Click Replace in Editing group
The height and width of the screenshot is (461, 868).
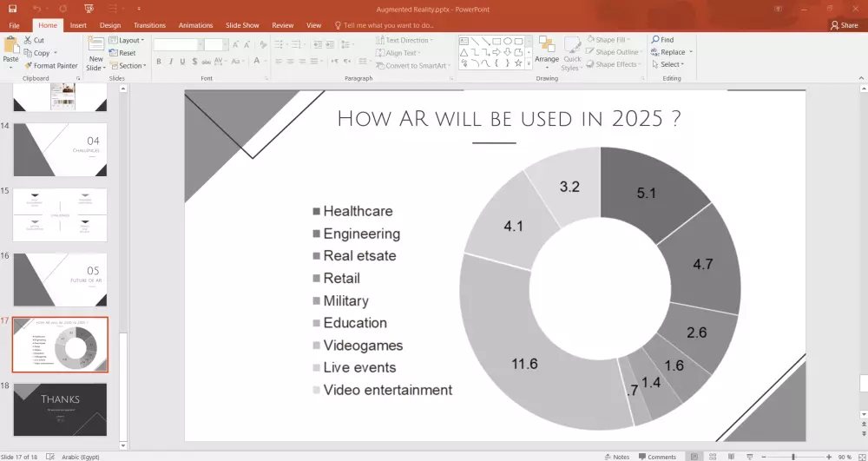point(668,52)
